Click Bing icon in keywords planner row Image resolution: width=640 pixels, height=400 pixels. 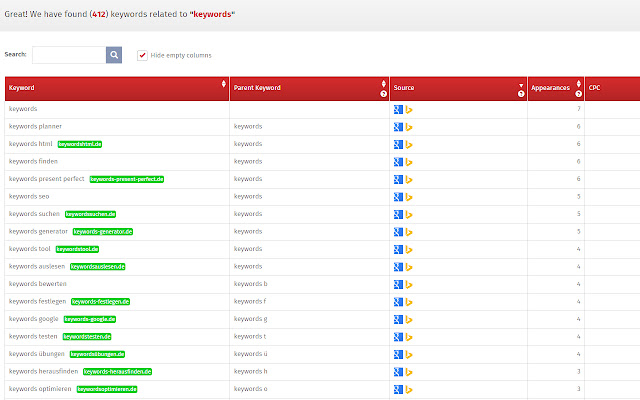coord(409,127)
